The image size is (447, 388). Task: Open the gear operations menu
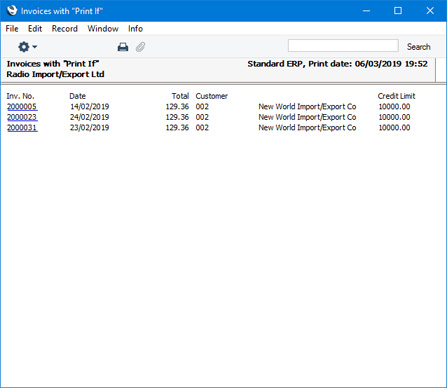coord(27,47)
